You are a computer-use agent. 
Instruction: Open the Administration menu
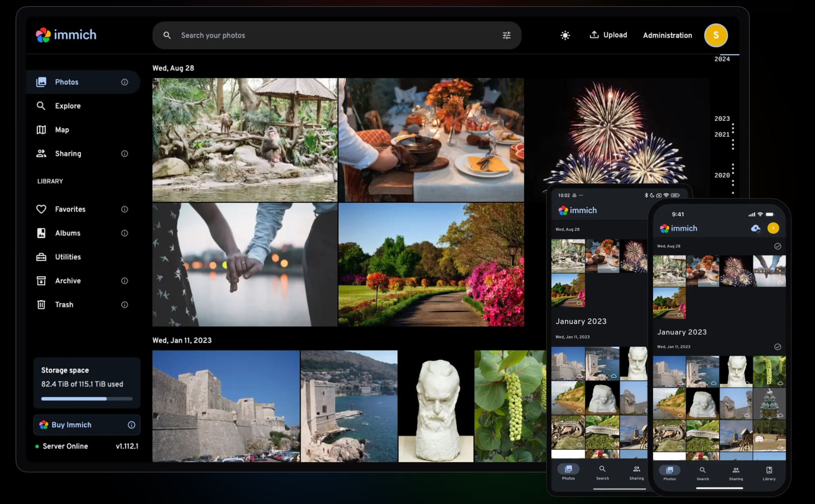click(667, 35)
